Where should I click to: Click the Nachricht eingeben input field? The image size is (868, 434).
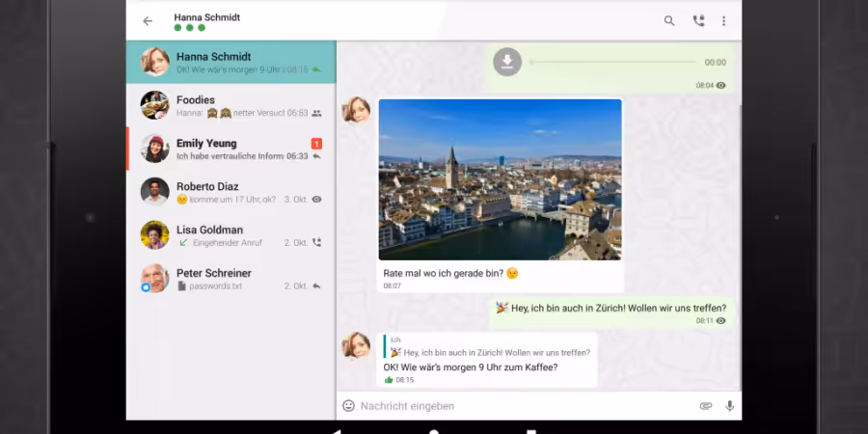pos(526,406)
